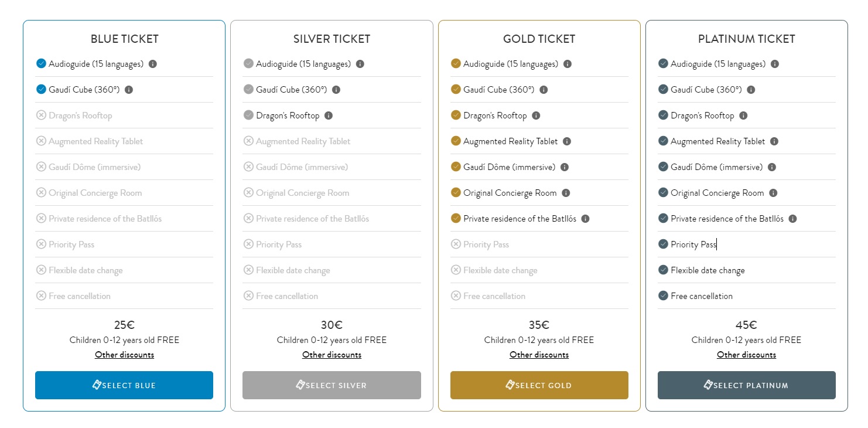Viewport: 868px width, 428px height.
Task: Show info for Gold Augmented Reality Tablet
Action: point(567,141)
